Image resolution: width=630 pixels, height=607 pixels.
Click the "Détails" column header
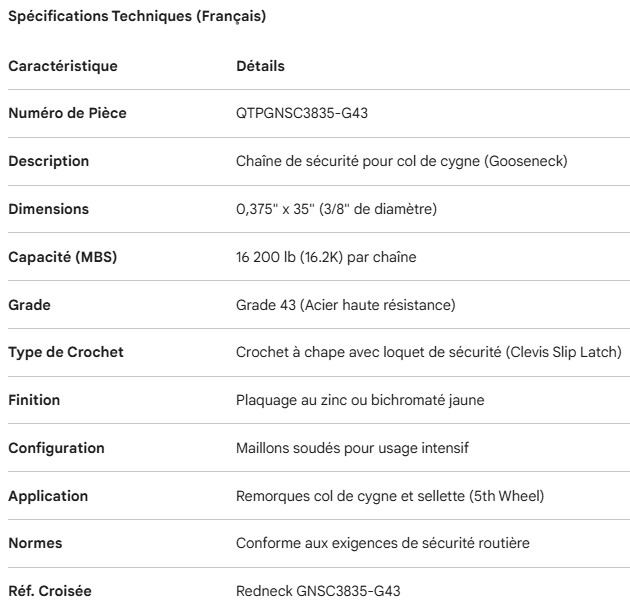[x=260, y=66]
